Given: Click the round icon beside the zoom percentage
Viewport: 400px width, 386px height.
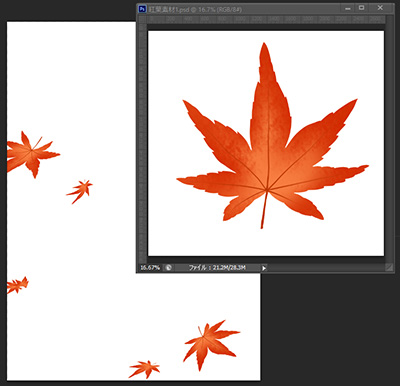Looking at the screenshot, I should (x=169, y=268).
